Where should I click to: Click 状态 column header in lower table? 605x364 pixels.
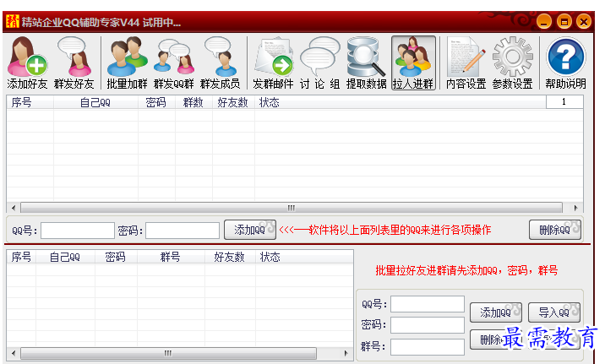[x=304, y=257]
